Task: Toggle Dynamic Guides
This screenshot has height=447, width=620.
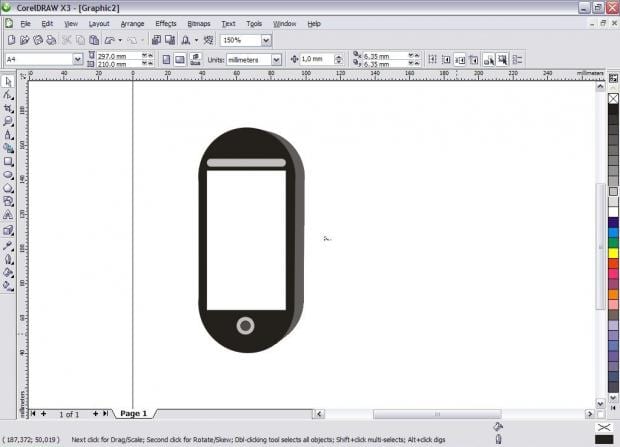Action: pos(473,60)
